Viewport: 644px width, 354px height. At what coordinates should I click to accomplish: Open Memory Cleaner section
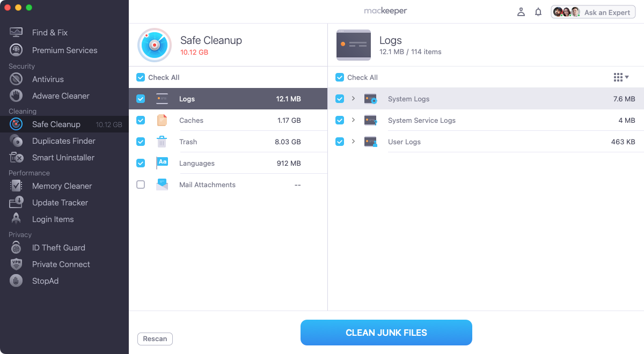tap(62, 186)
